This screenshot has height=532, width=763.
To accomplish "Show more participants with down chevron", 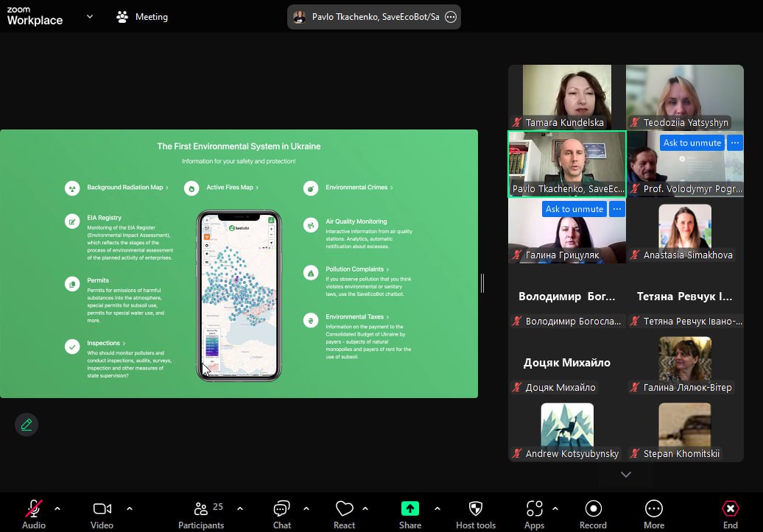I will [626, 474].
